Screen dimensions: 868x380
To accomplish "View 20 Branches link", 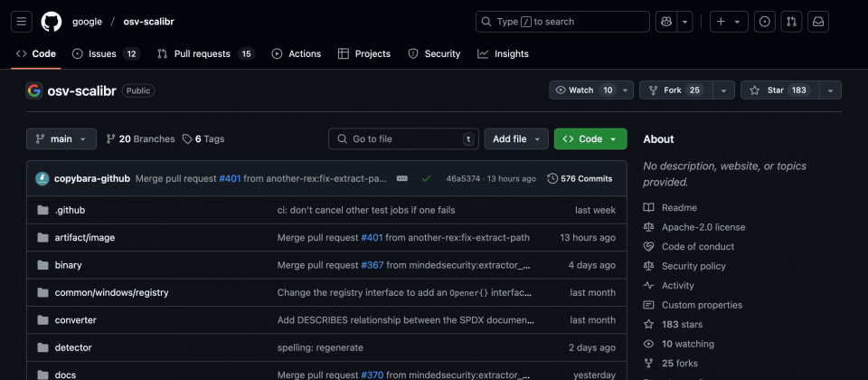I will click(x=141, y=139).
